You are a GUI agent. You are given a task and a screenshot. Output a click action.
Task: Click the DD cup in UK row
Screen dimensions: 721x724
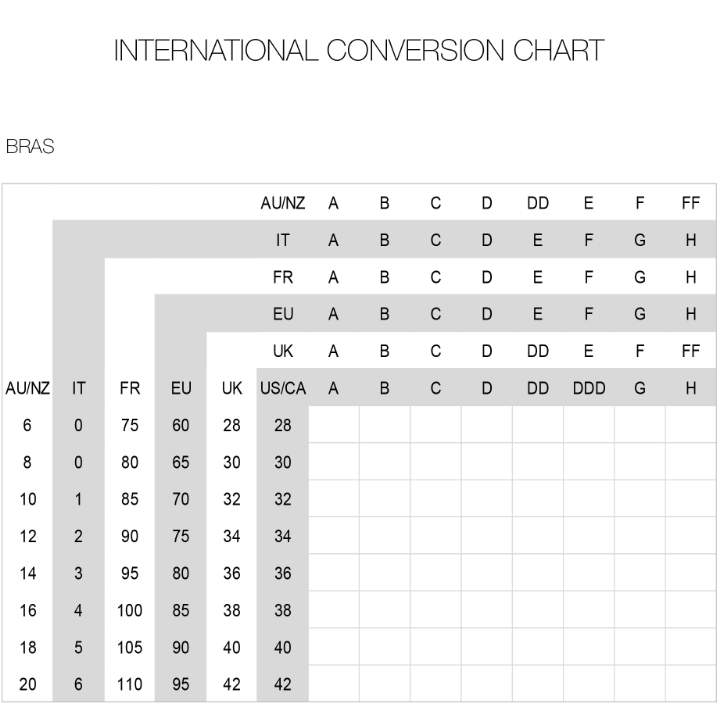coord(538,351)
